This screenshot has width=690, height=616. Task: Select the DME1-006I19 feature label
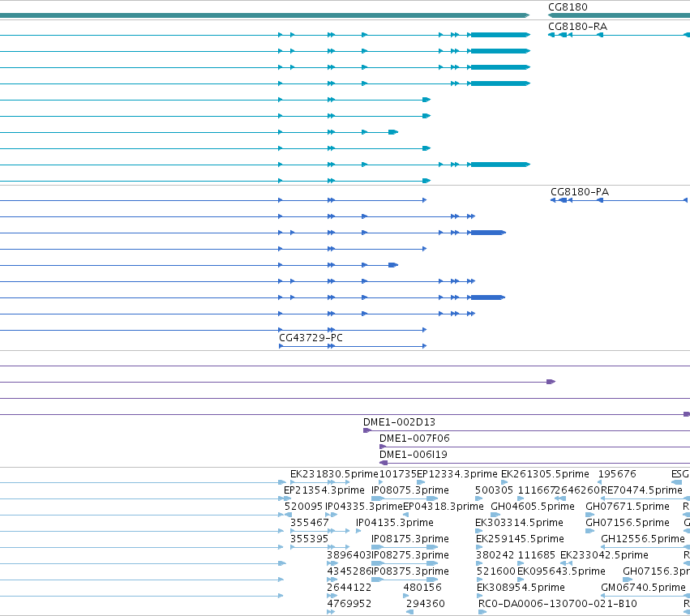(x=414, y=455)
